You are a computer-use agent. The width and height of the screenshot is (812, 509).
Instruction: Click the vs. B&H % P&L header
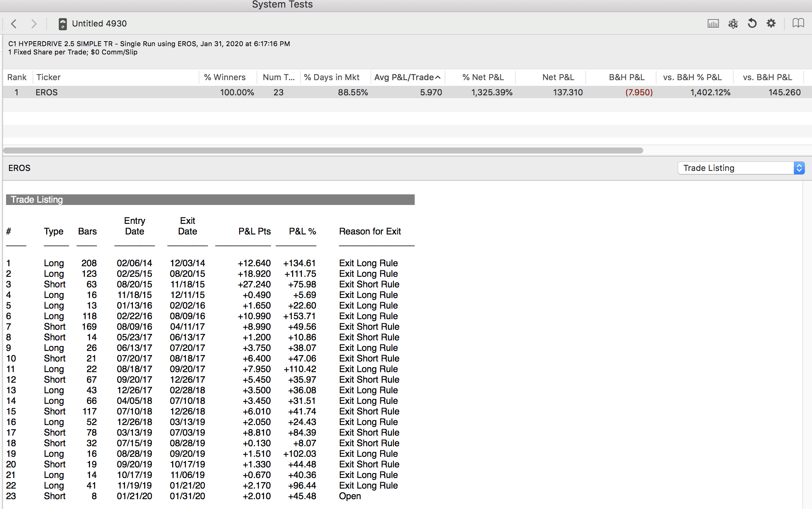(x=692, y=77)
